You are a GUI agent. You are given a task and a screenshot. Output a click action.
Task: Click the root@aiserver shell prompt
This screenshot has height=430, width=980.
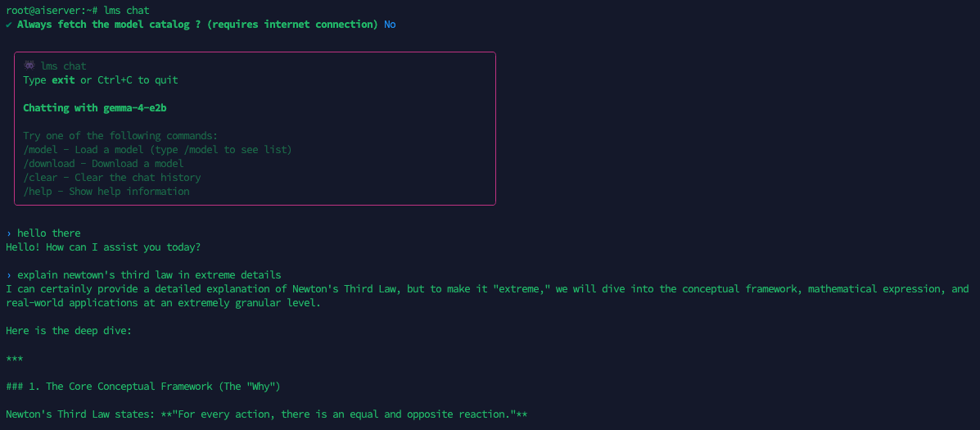point(49,11)
